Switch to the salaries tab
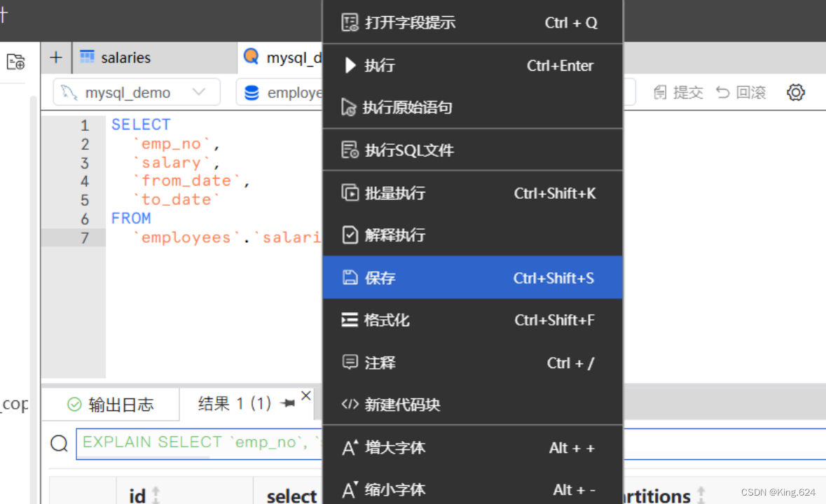This screenshot has width=826, height=504. (155, 57)
